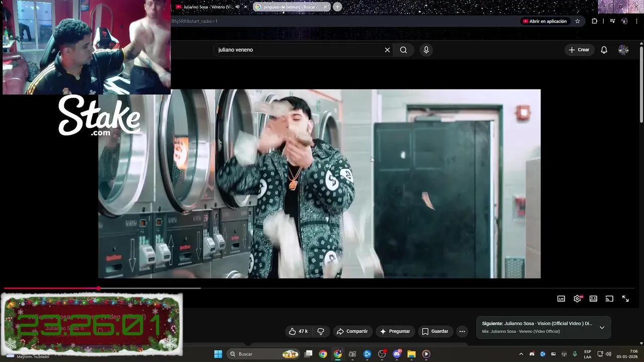The width and height of the screenshot is (644, 362).
Task: Cast video to a TV
Action: point(609,299)
